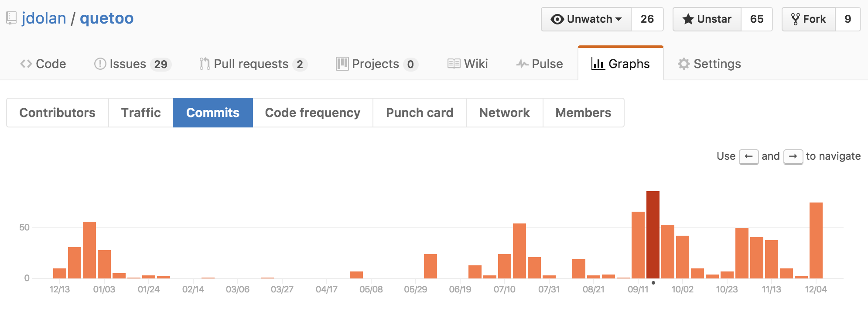
Task: Switch to the Code frequency tab
Action: click(x=313, y=113)
